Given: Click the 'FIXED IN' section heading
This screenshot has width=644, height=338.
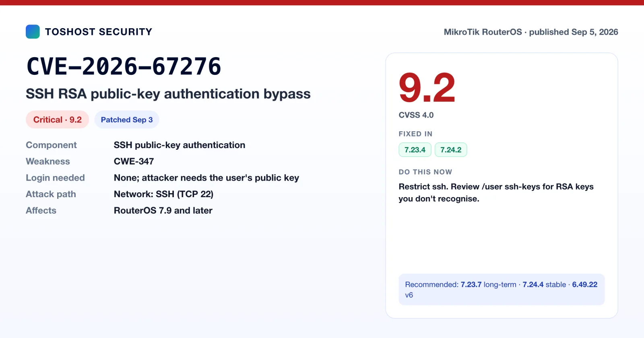Looking at the screenshot, I should click(x=415, y=134).
